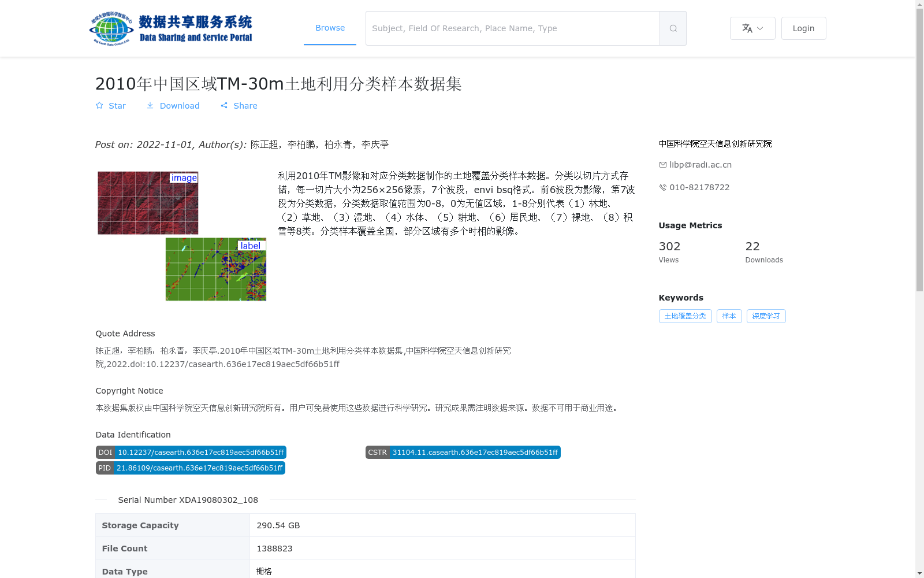Click the institute name 中国科学院空天信息创新研究院
The width and height of the screenshot is (924, 578).
click(x=715, y=143)
